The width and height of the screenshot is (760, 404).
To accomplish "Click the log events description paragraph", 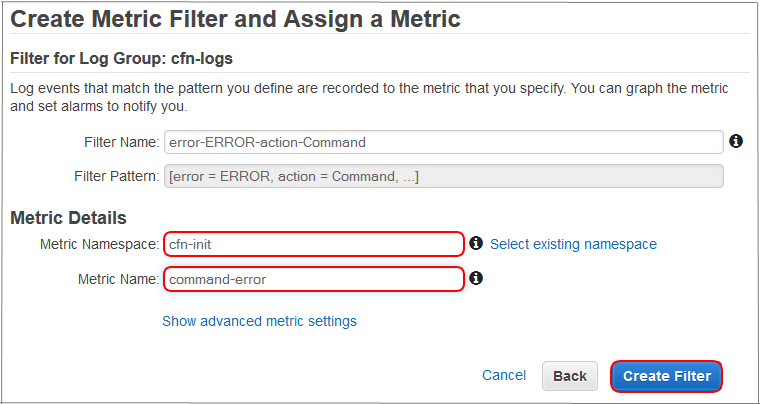I will (x=368, y=97).
